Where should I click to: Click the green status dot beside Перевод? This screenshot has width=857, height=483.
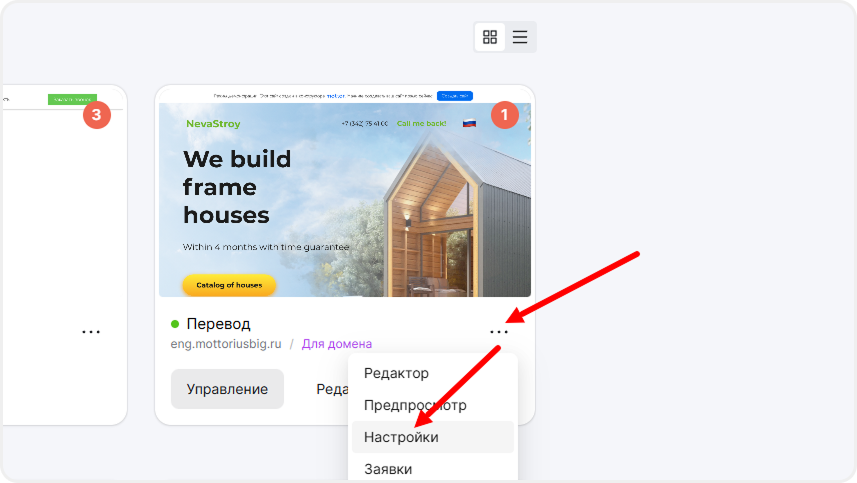(x=175, y=324)
